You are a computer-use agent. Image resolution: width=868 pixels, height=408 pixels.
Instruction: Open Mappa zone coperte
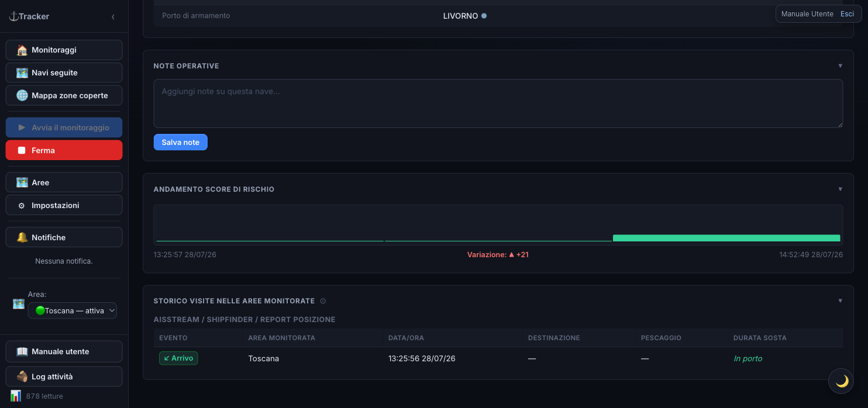click(x=64, y=95)
